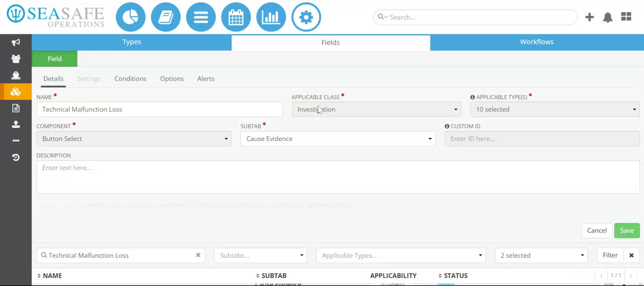Open the logbook icon in top bar
The height and width of the screenshot is (286, 644).
166,17
